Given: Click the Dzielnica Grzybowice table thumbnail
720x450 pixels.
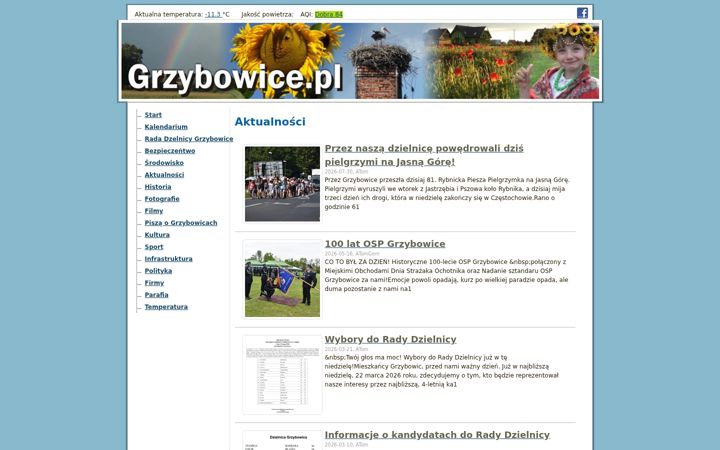Looking at the screenshot, I should click(282, 441).
